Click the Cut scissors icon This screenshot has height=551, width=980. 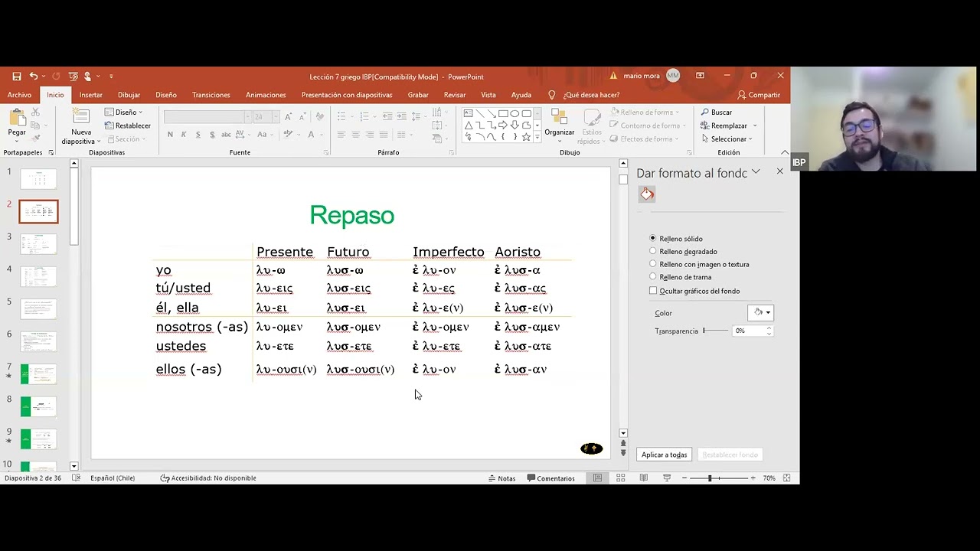(35, 112)
